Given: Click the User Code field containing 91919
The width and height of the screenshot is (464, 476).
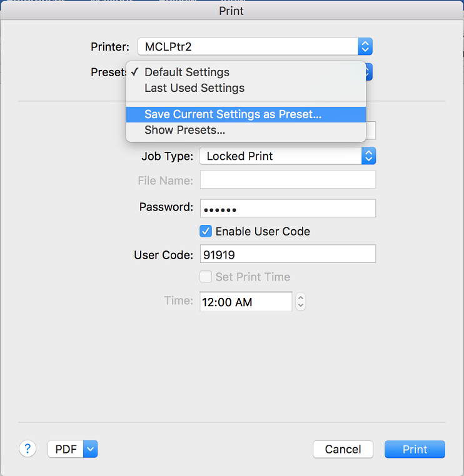Looking at the screenshot, I should point(288,254).
